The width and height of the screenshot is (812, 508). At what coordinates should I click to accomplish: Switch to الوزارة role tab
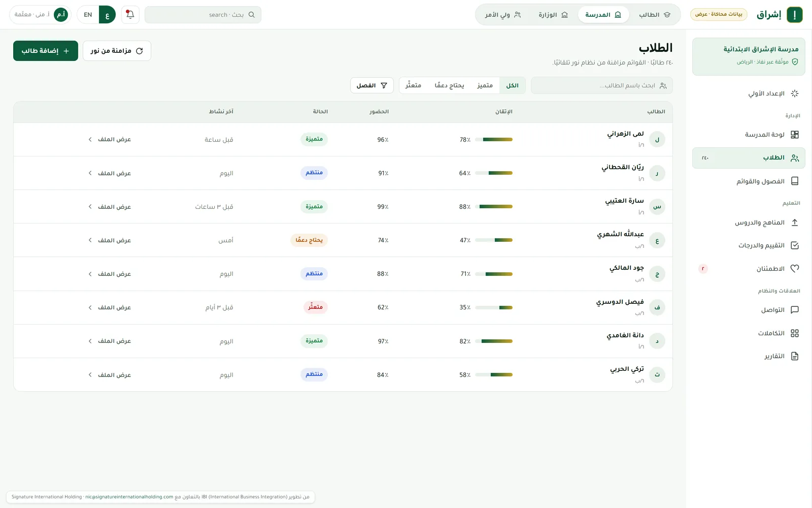tap(553, 15)
